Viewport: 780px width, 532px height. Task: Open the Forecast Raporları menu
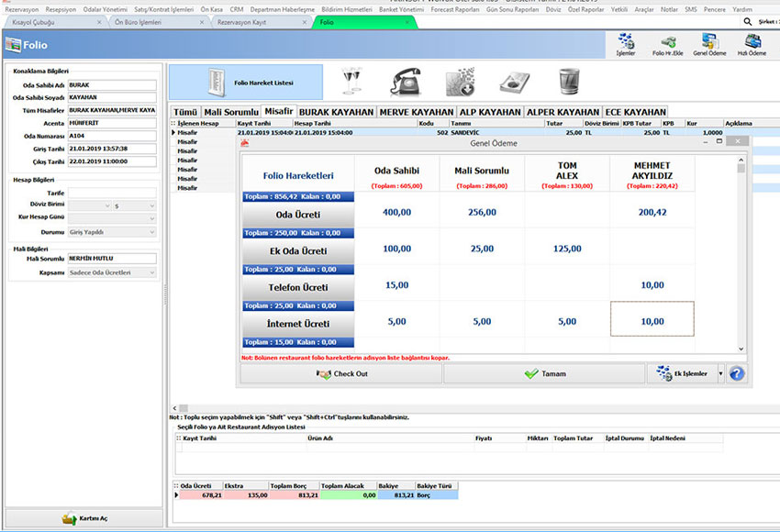454,9
